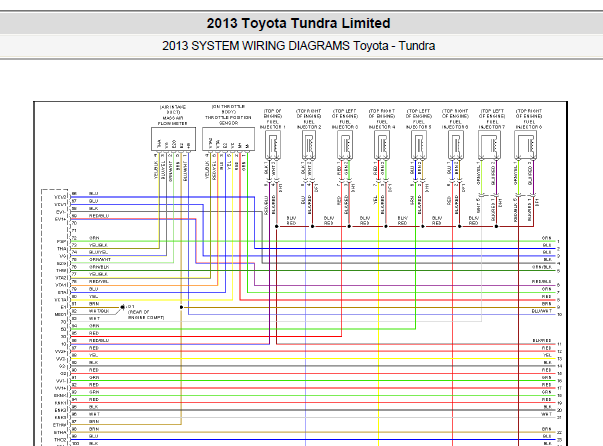
Task: Click the EV1+ pin label
Action: [61, 219]
